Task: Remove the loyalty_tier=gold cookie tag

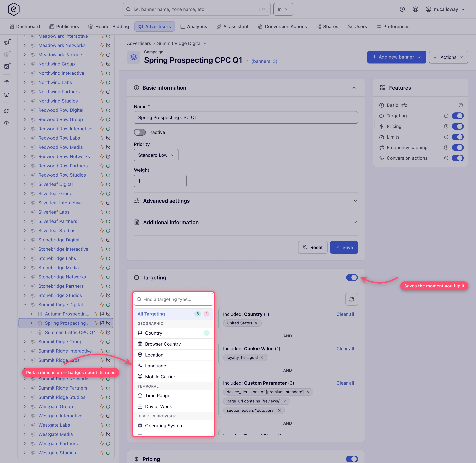Action: tap(262, 358)
